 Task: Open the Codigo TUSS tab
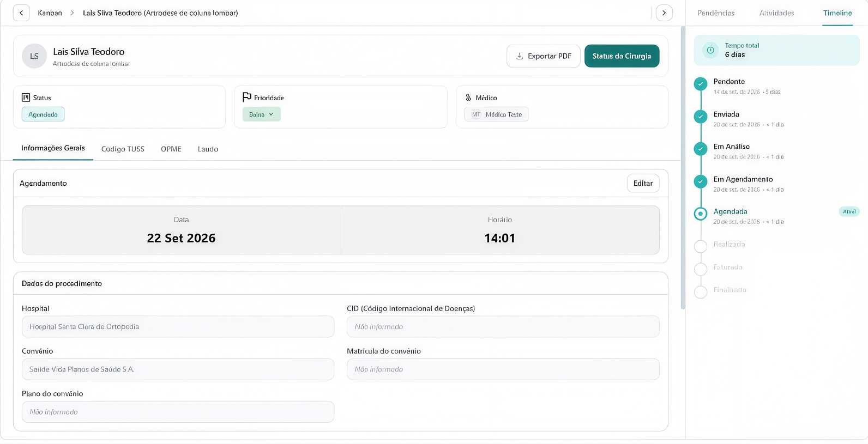pyautogui.click(x=123, y=149)
